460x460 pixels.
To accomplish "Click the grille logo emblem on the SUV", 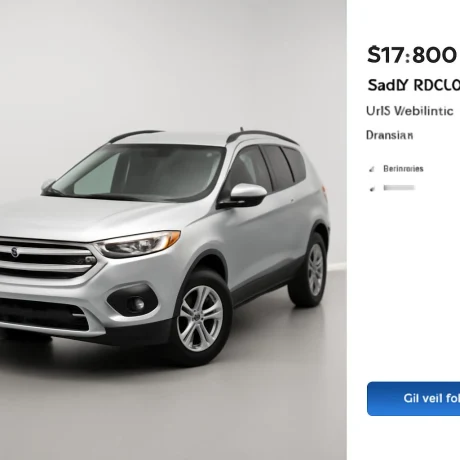I will click(14, 252).
